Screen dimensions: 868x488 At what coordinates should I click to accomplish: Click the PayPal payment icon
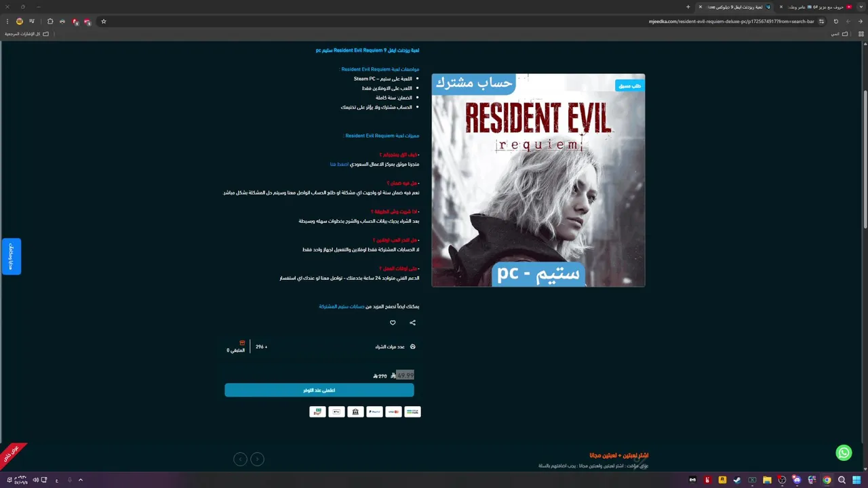374,411
